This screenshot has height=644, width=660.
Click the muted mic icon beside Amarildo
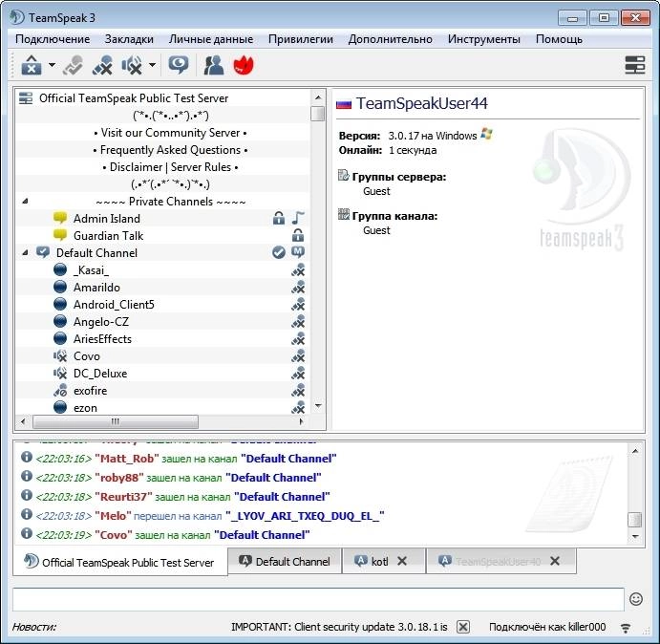point(298,288)
